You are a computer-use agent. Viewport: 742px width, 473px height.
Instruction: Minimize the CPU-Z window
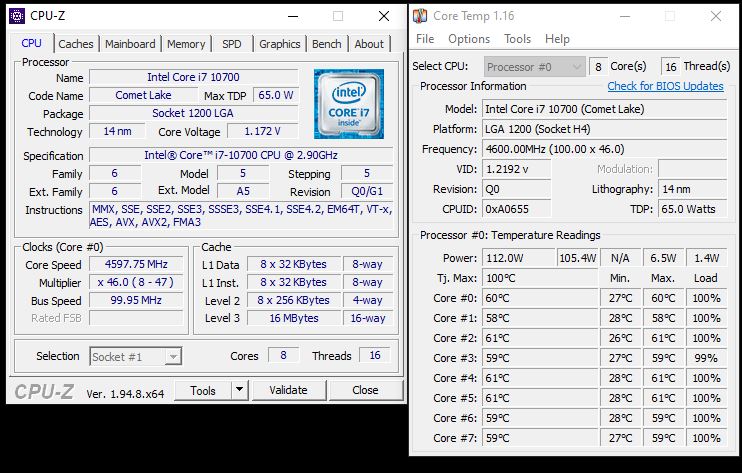tap(290, 17)
